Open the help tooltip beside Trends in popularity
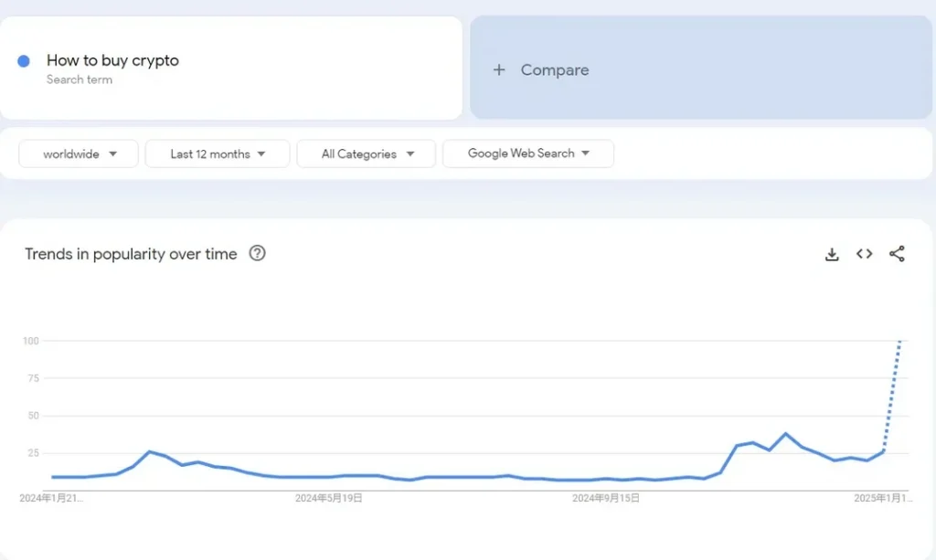 coord(257,254)
